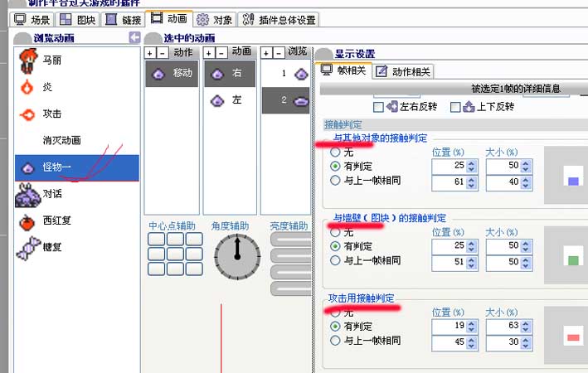Click the red attack hitbox preview

point(573,337)
